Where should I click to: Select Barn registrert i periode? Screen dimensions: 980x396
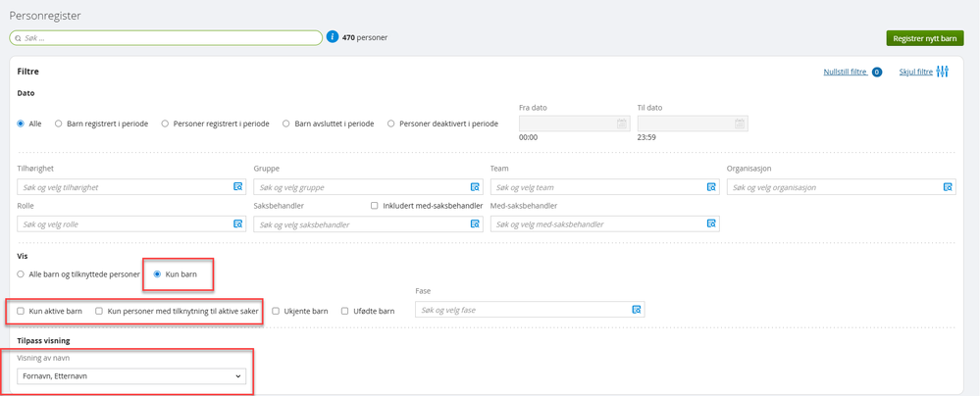(59, 124)
